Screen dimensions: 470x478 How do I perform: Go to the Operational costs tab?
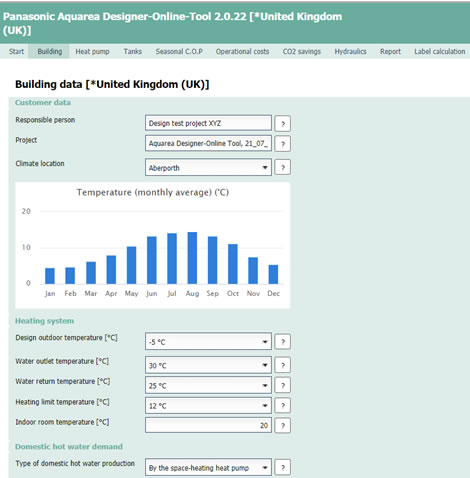242,51
